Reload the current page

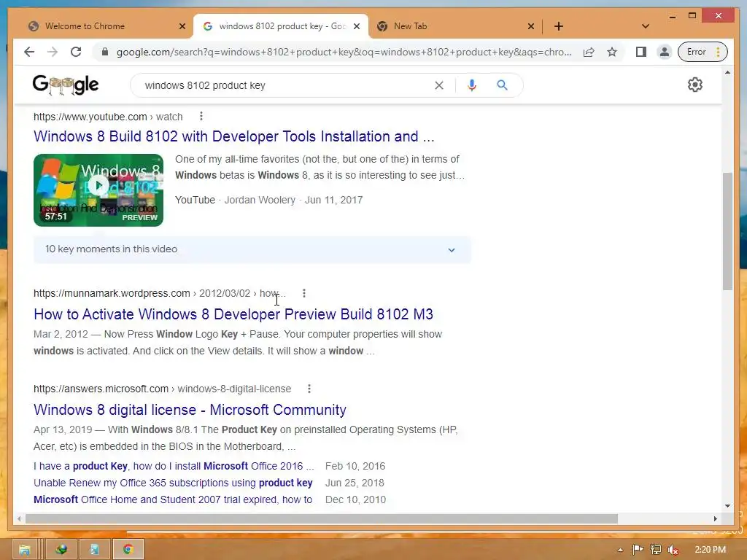point(76,52)
